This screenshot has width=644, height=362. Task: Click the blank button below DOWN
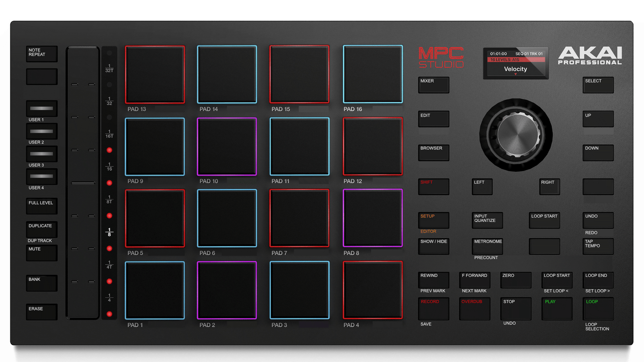[x=598, y=187]
